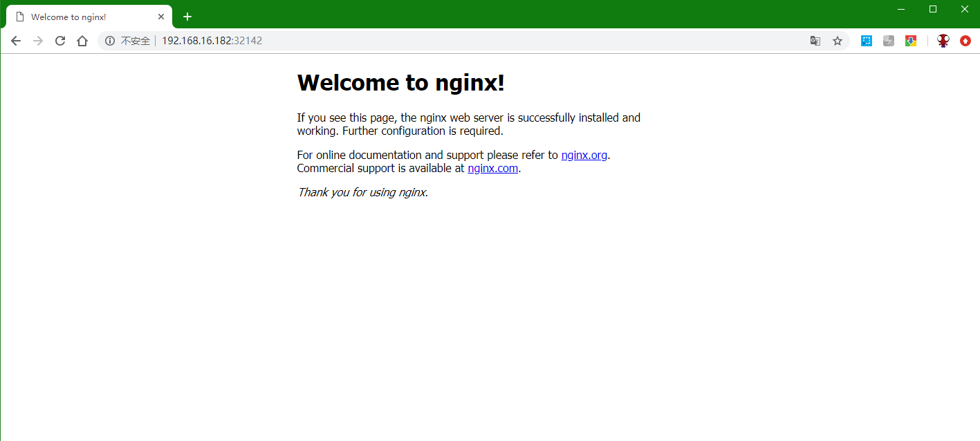Go back to the previous page
Image resolution: width=980 pixels, height=441 pixels.
pos(16,41)
